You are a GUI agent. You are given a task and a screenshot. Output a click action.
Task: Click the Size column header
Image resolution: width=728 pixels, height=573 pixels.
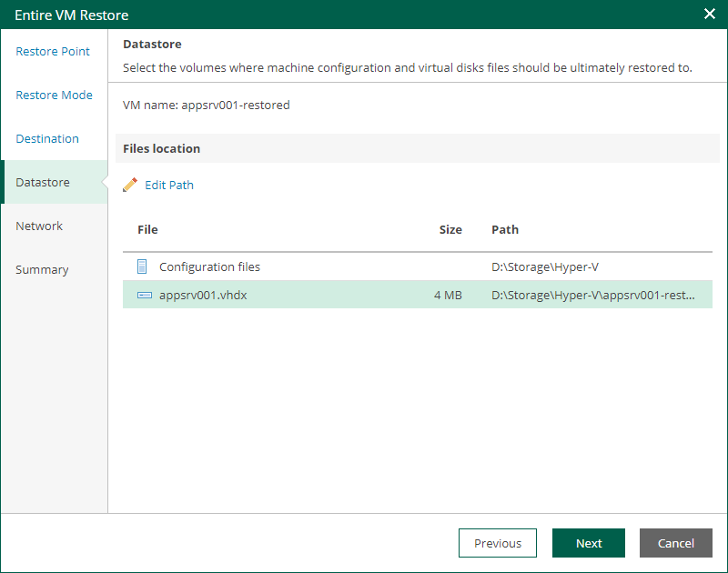450,229
